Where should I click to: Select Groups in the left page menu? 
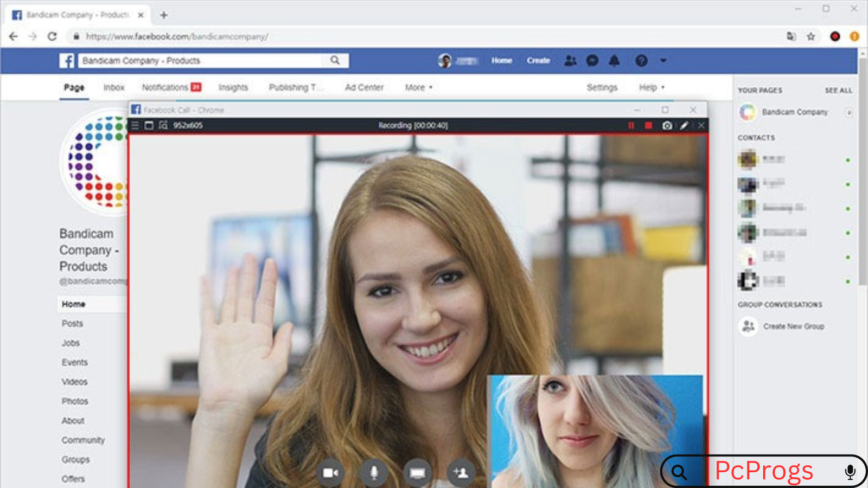[75, 460]
